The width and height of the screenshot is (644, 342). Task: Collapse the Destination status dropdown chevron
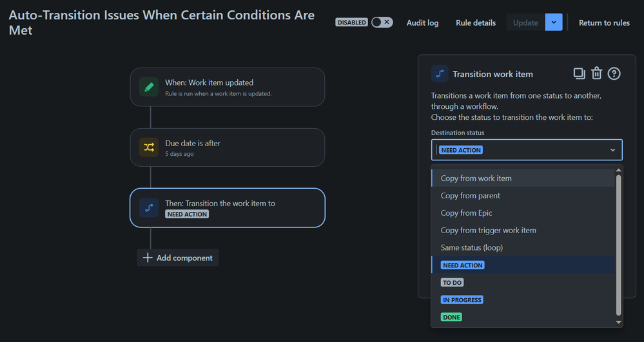612,150
